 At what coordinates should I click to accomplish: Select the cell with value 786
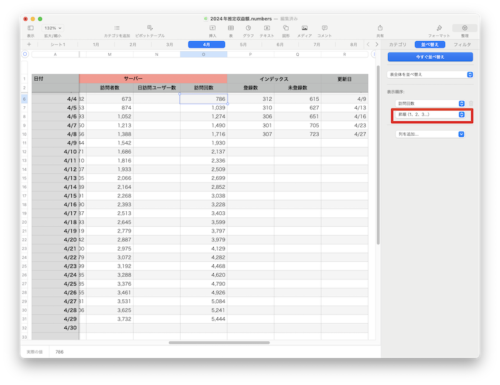pos(204,99)
